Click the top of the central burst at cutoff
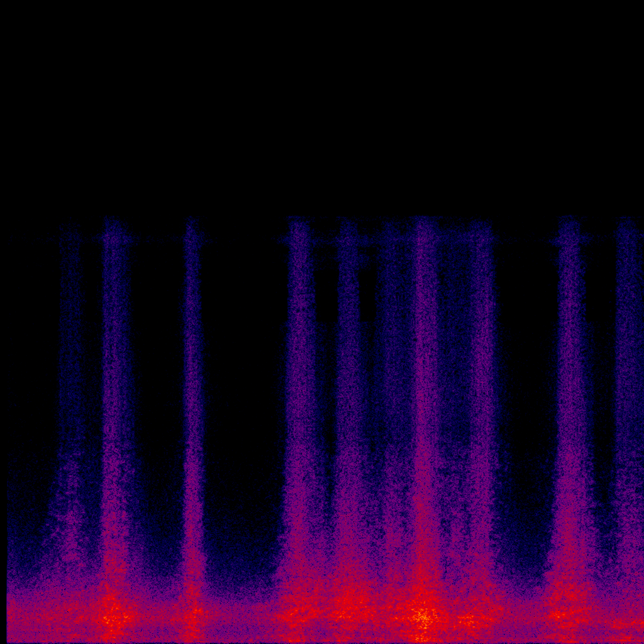Image resolution: width=644 pixels, height=644 pixels. [x=425, y=224]
